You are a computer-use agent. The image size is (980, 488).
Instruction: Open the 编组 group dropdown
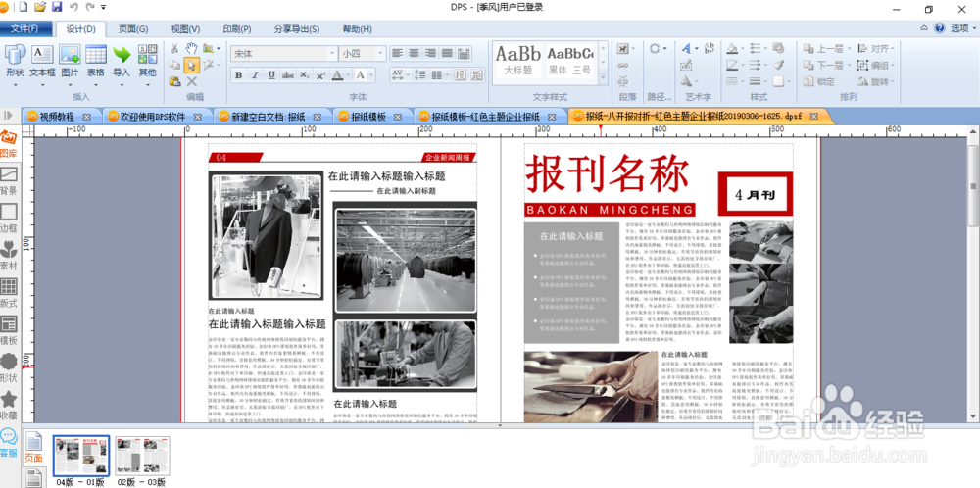(x=893, y=65)
